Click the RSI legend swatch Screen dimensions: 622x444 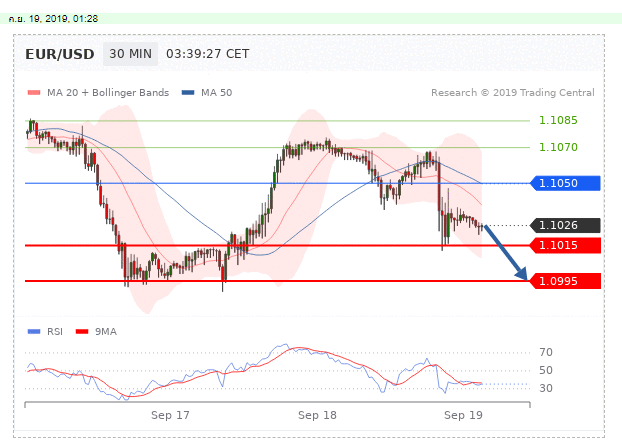pyautogui.click(x=34, y=332)
